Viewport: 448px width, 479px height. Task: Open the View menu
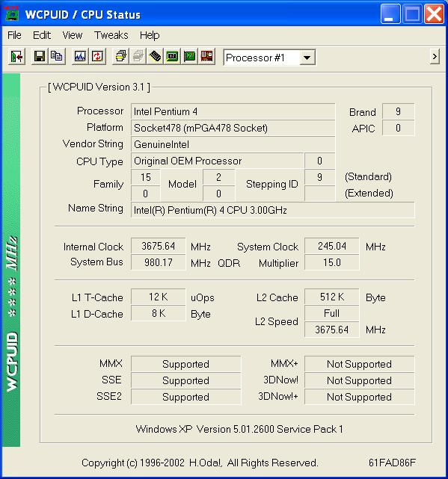click(72, 35)
